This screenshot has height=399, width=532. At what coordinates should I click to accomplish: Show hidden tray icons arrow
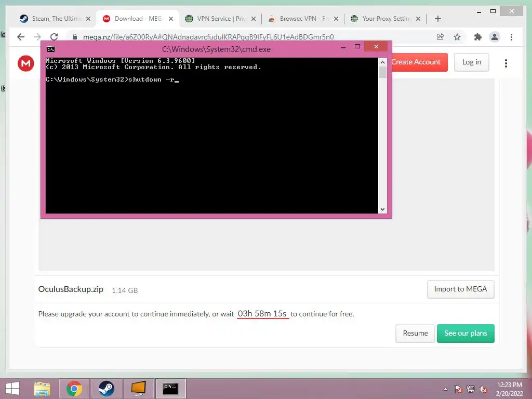[x=445, y=389]
